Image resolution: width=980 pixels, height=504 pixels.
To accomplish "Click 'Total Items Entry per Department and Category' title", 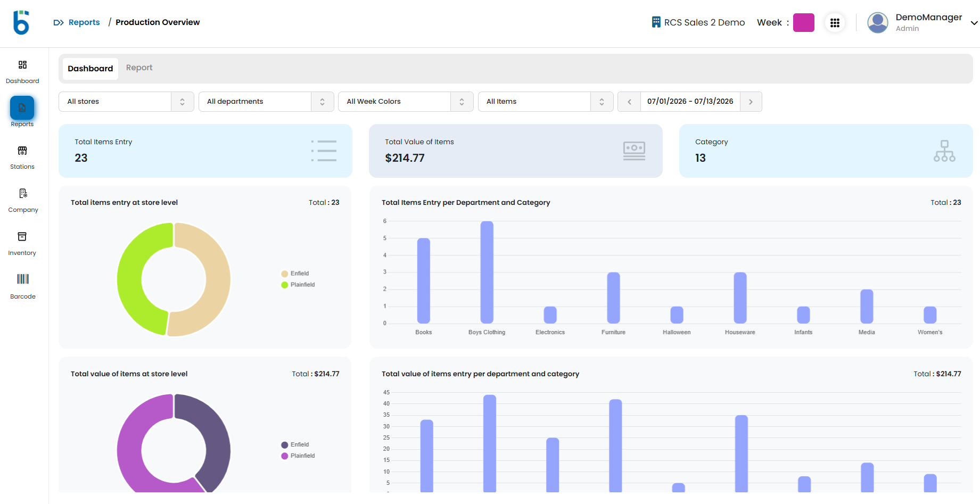I will coord(466,203).
